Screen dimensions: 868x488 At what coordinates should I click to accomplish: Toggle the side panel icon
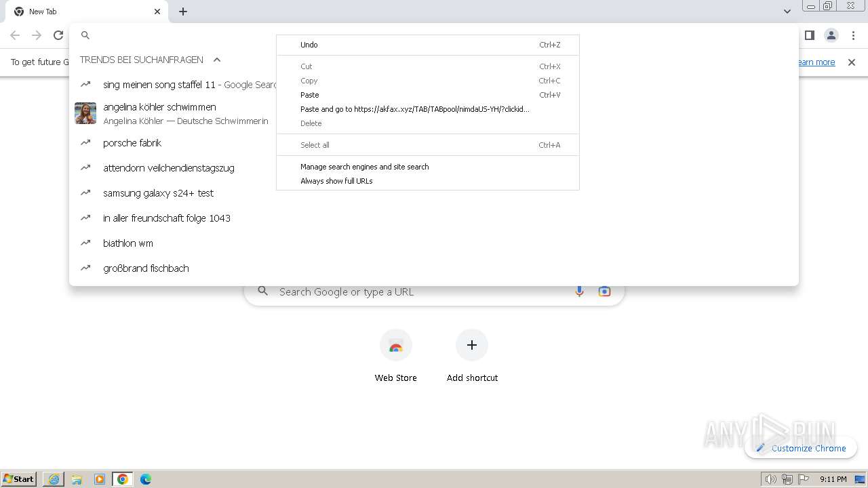click(x=809, y=35)
